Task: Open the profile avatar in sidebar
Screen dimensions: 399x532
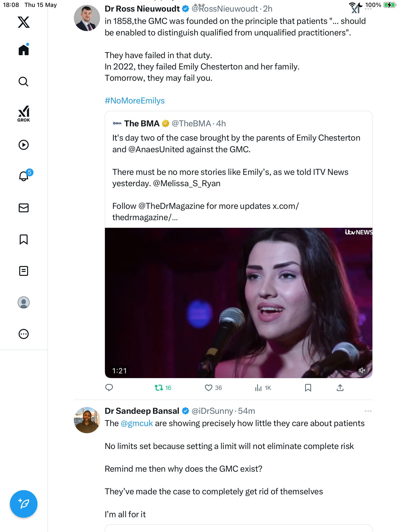Action: 24,302
